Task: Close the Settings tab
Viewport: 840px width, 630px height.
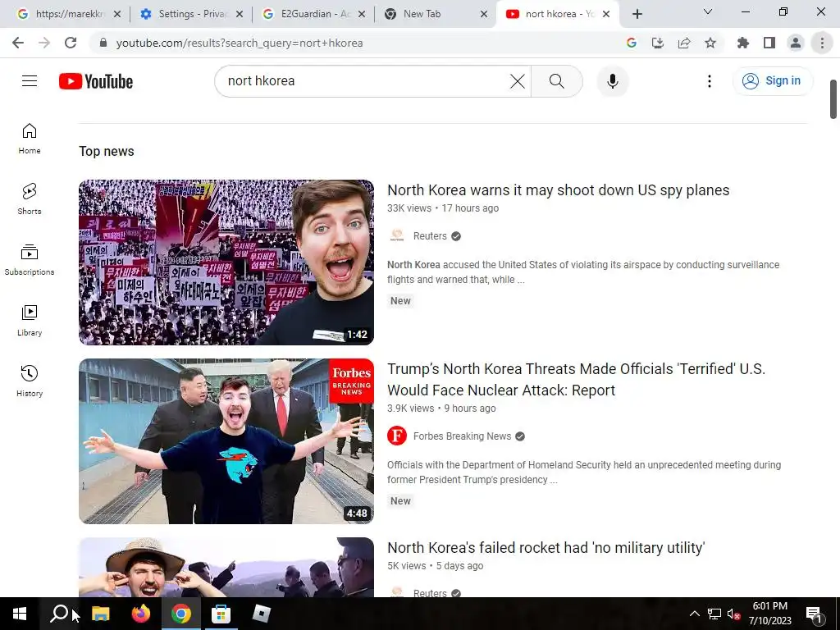Action: pos(240,14)
